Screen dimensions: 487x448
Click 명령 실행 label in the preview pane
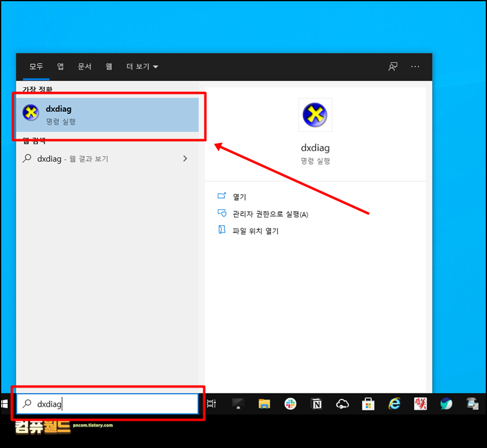[x=315, y=161]
